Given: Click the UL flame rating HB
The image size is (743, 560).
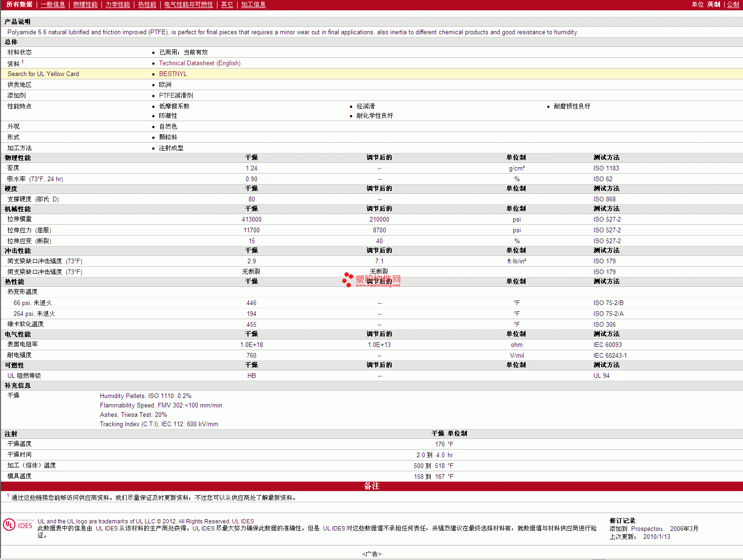Looking at the screenshot, I should (251, 376).
